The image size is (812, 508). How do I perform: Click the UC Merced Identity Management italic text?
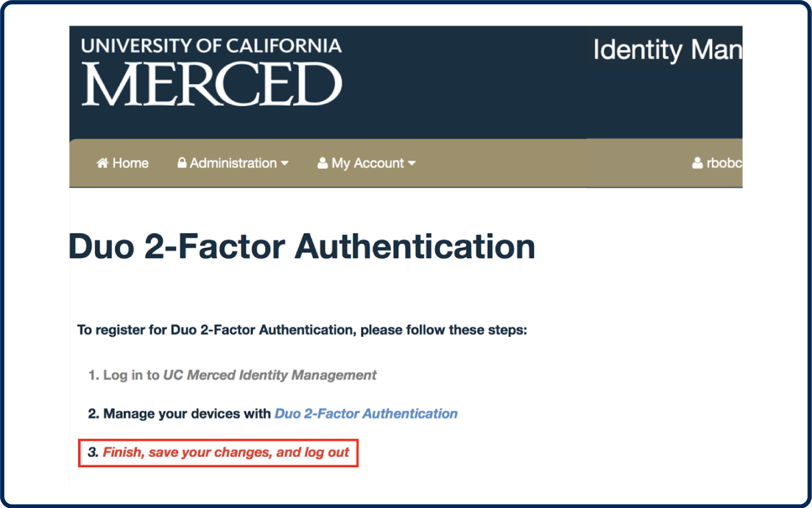click(270, 375)
